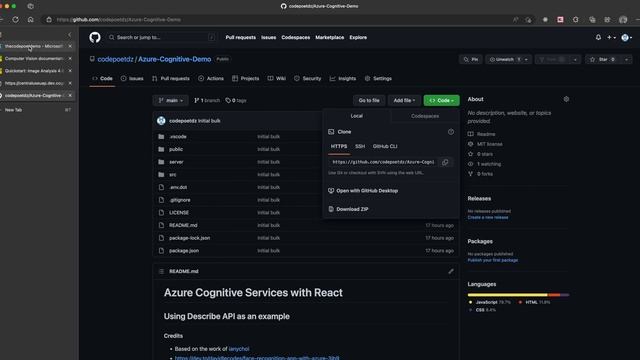This screenshot has height=360, width=640.
Task: Switch to the Codespaces tab in popup
Action: point(425,116)
